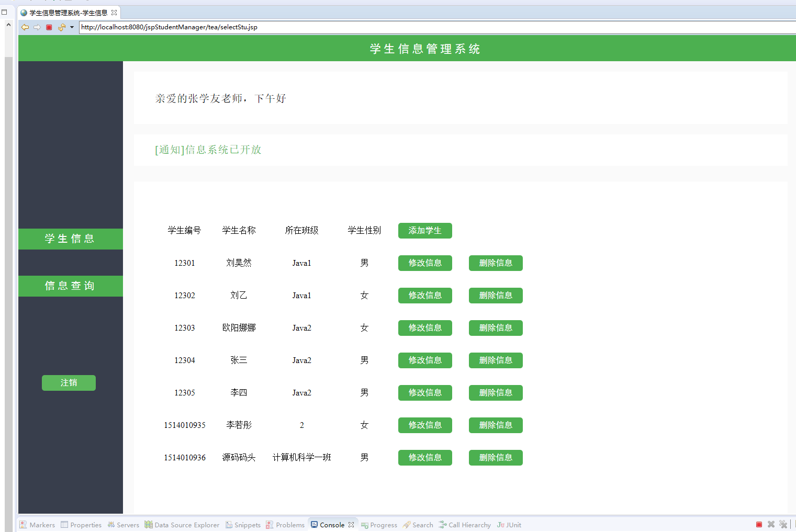Terminate the launch using the red square in Console toolbar
This screenshot has height=532, width=796.
click(759, 524)
